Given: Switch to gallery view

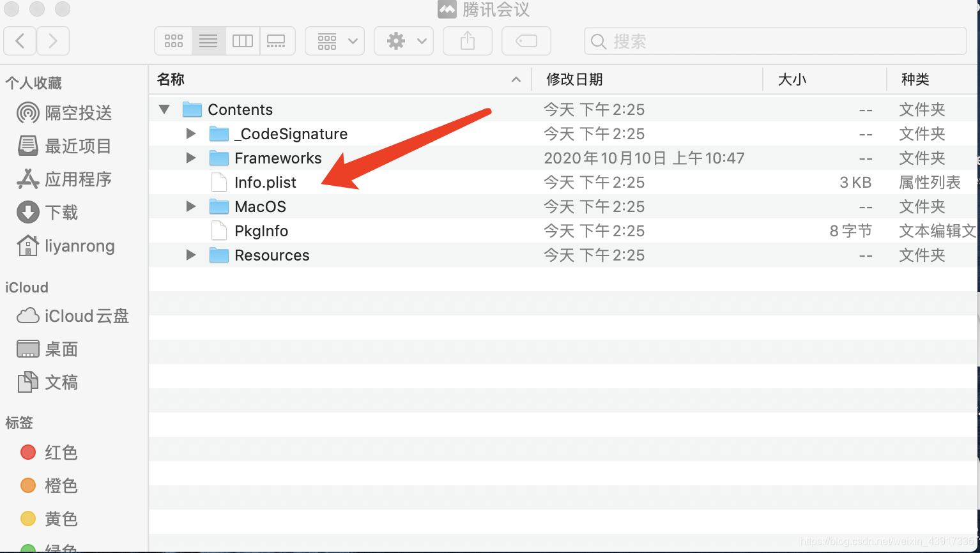Looking at the screenshot, I should point(277,42).
